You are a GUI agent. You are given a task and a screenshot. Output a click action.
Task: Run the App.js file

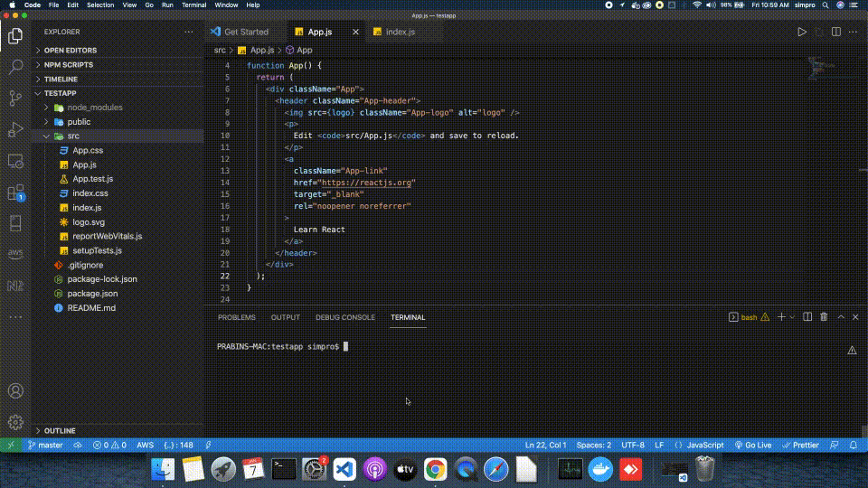[x=802, y=33]
